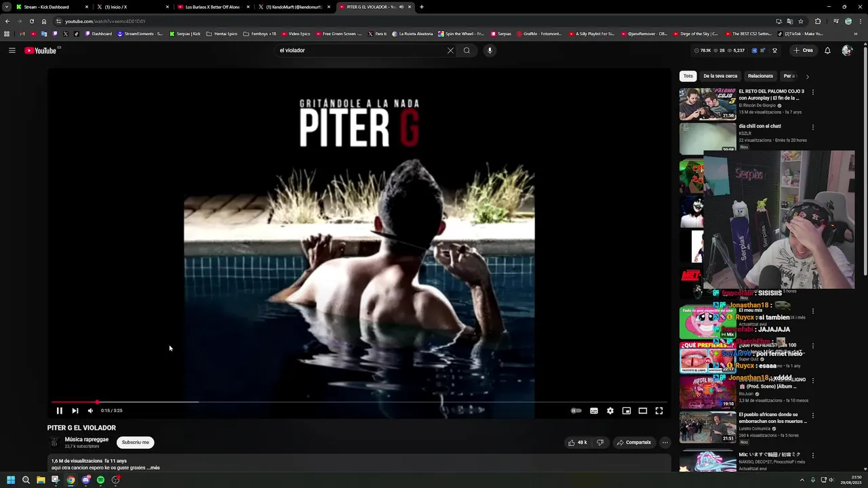Bookmark this page with the star icon

click(x=801, y=21)
